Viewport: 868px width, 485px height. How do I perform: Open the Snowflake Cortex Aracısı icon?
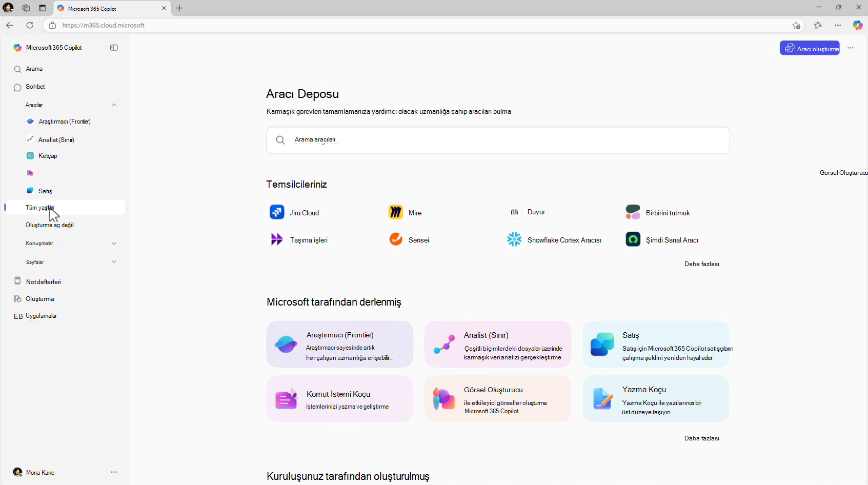(514, 239)
